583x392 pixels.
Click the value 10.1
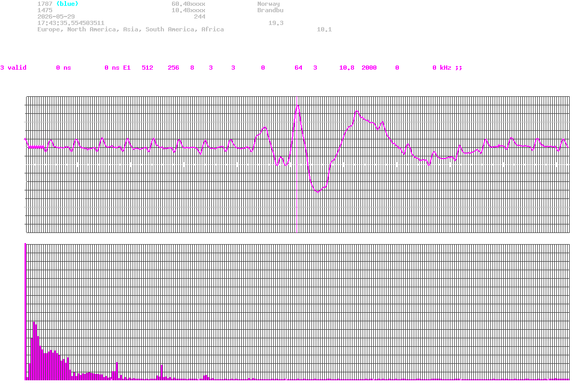pos(324,29)
